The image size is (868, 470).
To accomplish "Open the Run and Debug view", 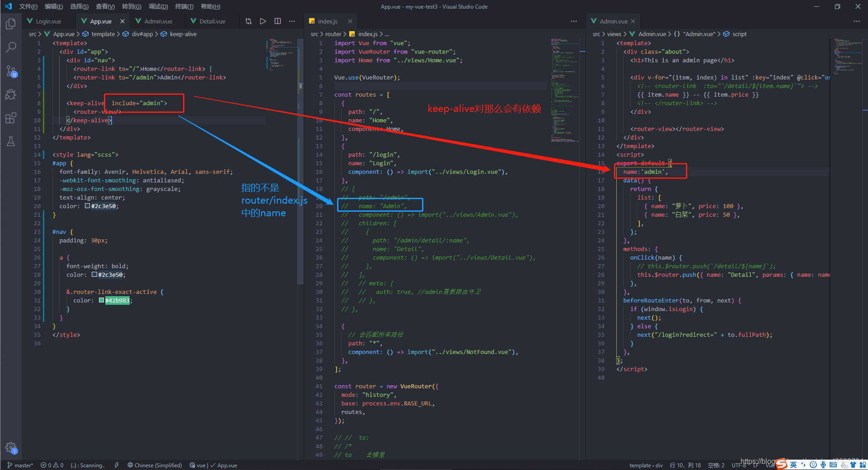I will tap(11, 94).
